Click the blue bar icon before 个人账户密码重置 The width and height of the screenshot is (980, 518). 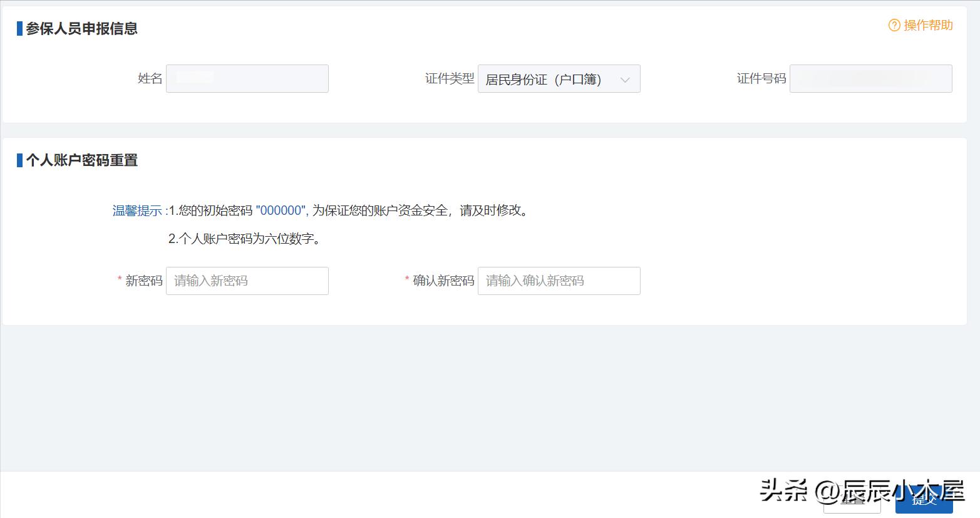(19, 160)
